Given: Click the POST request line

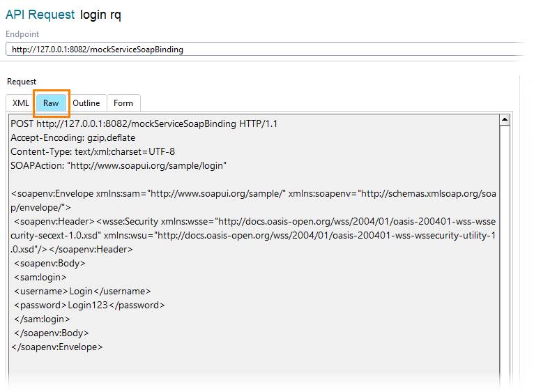Looking at the screenshot, I should (144, 123).
